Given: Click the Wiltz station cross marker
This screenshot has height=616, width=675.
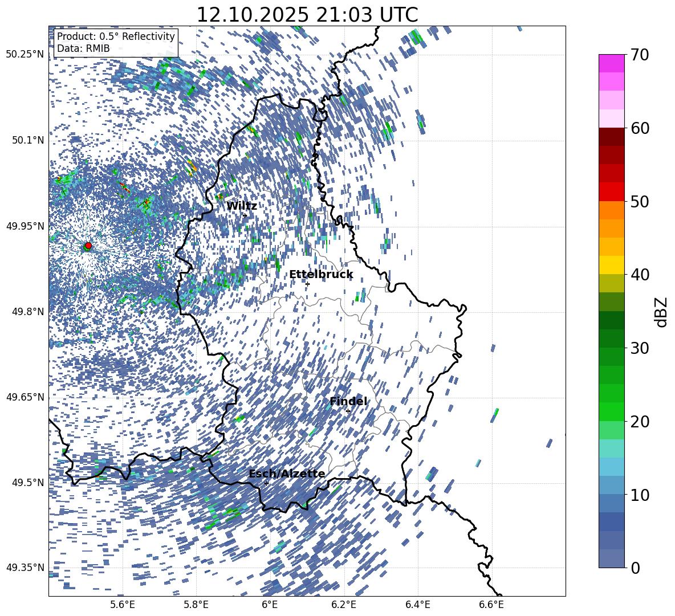Looking at the screenshot, I should (245, 215).
